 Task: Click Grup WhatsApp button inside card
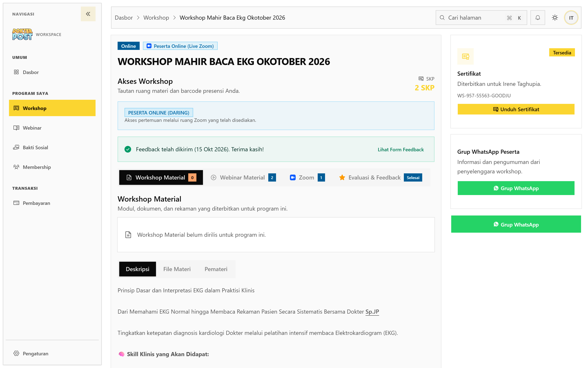(516, 188)
